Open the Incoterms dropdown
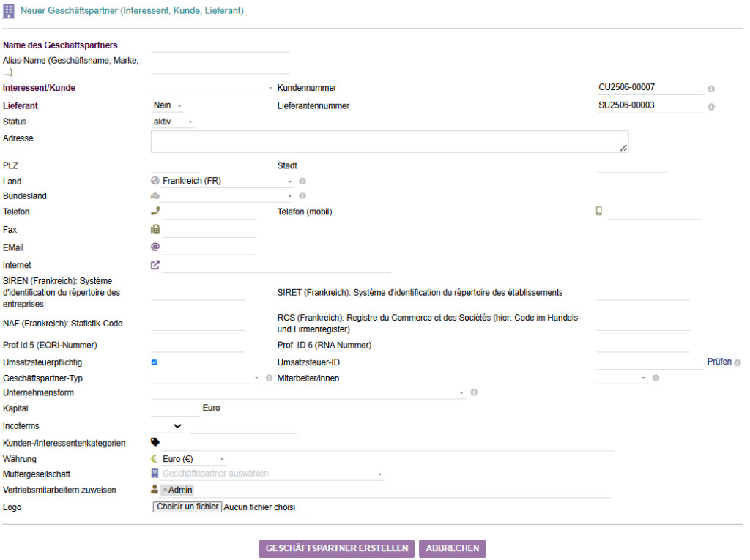750x560 pixels. [x=177, y=425]
